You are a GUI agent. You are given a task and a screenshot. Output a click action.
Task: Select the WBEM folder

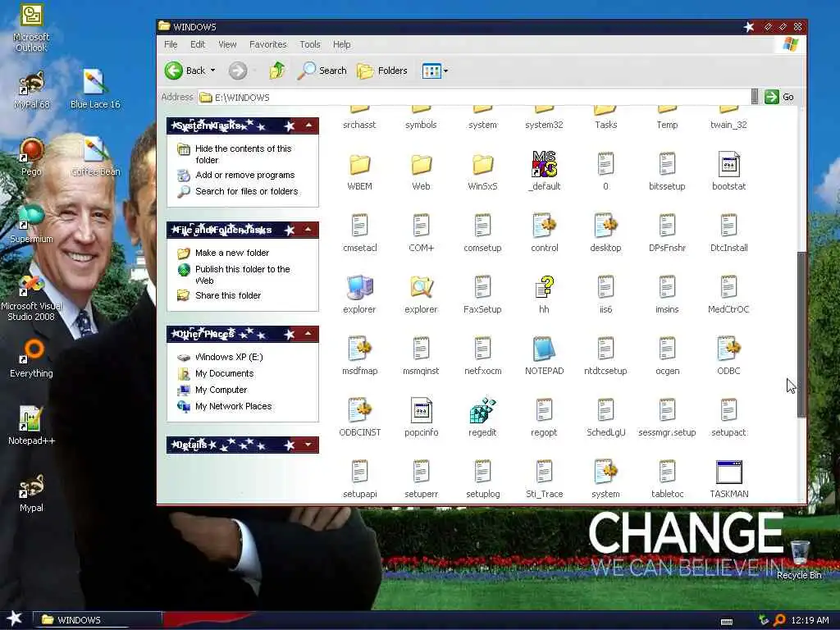click(x=359, y=164)
